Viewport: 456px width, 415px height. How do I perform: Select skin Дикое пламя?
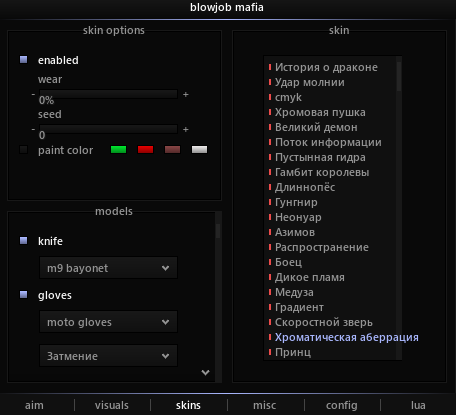click(310, 277)
